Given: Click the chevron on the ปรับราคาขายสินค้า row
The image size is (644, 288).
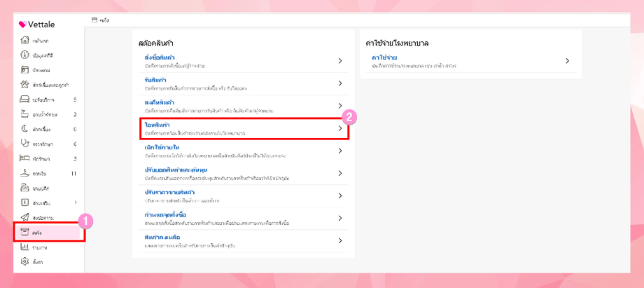Looking at the screenshot, I should [340, 196].
